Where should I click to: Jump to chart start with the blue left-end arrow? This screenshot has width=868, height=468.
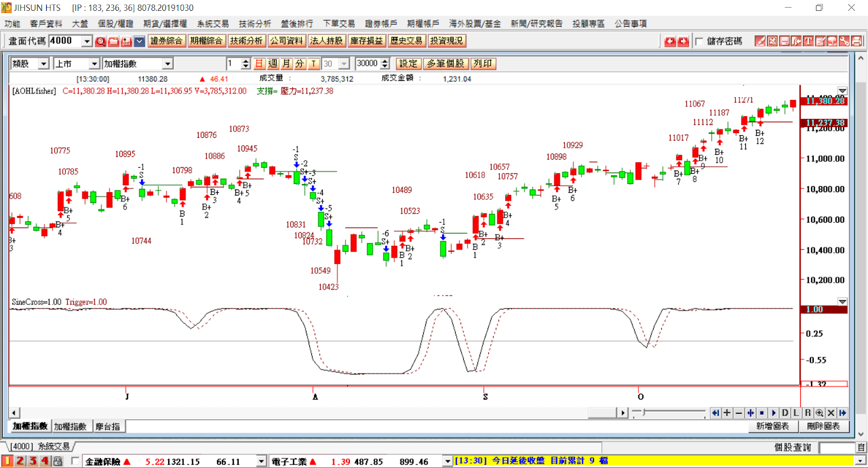coord(716,413)
